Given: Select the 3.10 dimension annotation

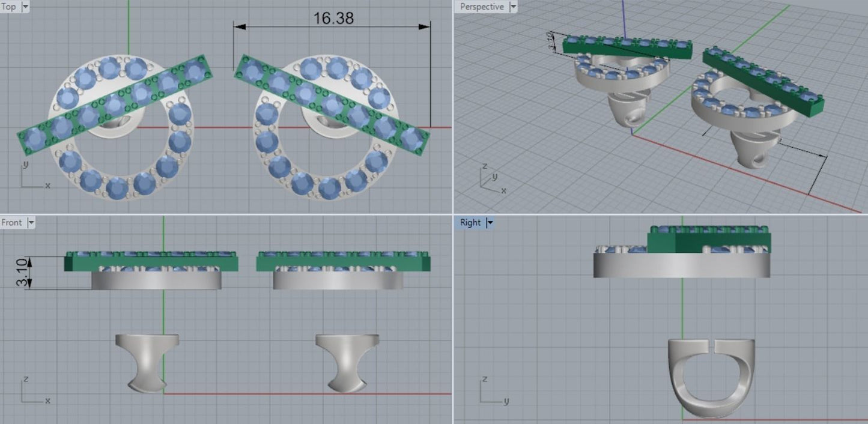Looking at the screenshot, I should point(22,273).
